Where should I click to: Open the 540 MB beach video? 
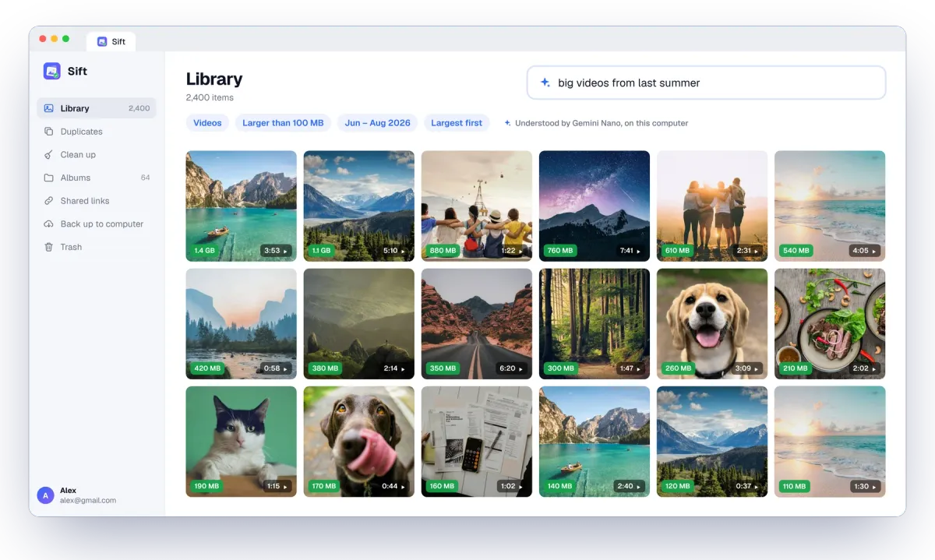click(x=830, y=206)
